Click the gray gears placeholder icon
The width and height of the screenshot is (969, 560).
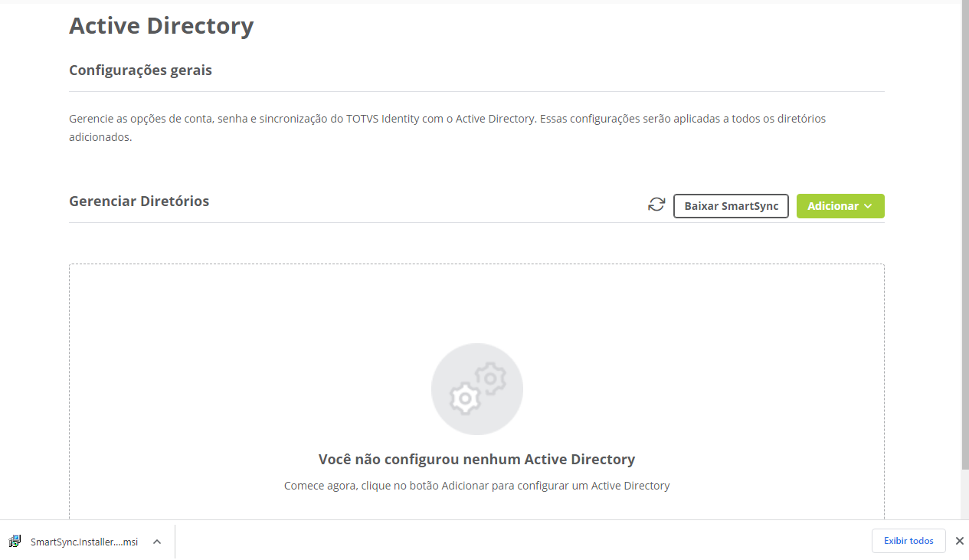click(477, 389)
